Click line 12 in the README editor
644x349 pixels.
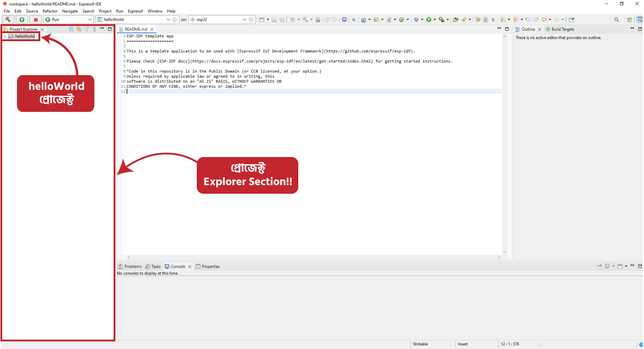coord(313,91)
